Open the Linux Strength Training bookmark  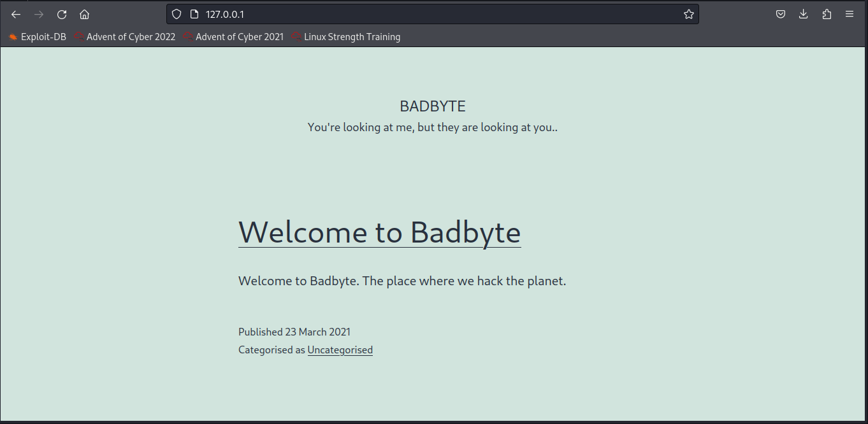[x=346, y=37]
